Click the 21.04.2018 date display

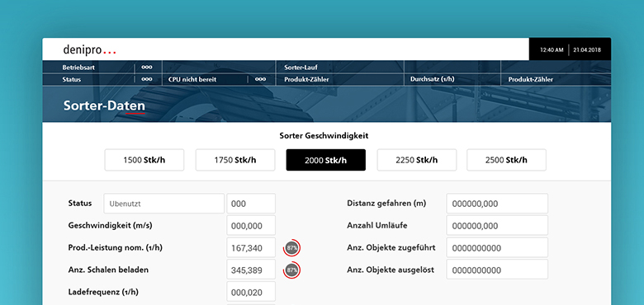587,50
